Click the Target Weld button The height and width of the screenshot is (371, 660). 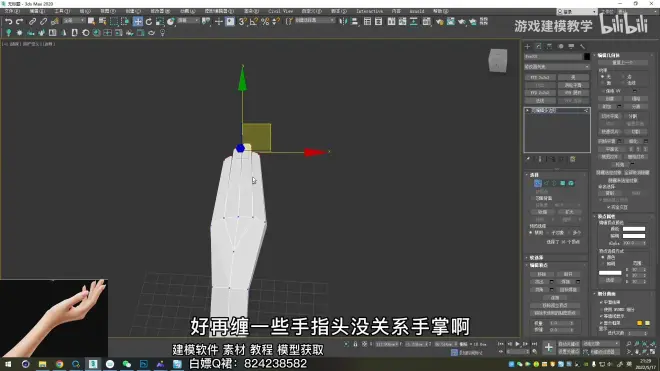568,290
